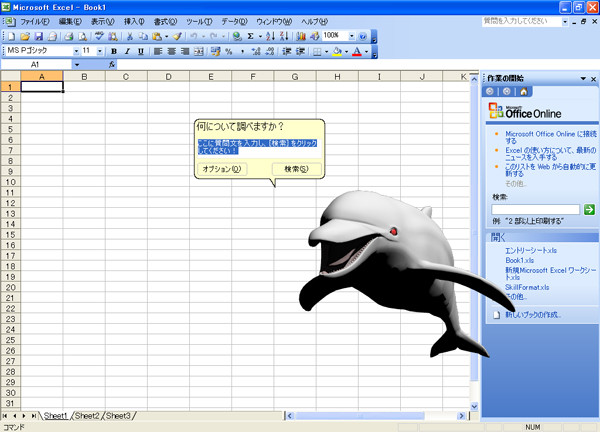Open the Borders dropdown arrow
600x432 pixels.
click(326, 51)
